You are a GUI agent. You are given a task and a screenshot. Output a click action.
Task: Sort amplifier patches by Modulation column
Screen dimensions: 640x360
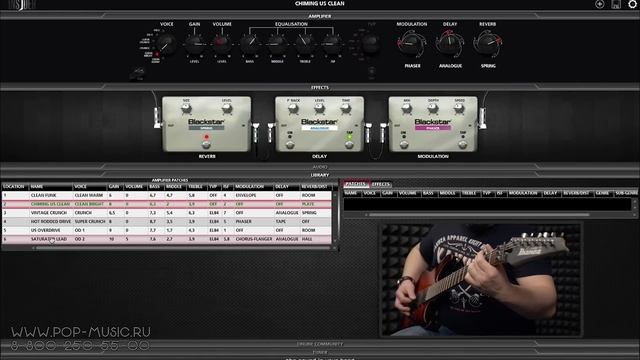(253, 187)
